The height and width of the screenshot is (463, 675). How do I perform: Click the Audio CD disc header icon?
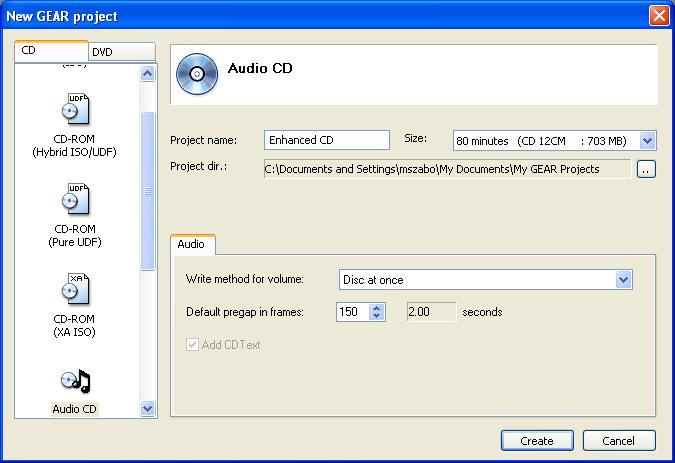coord(194,71)
